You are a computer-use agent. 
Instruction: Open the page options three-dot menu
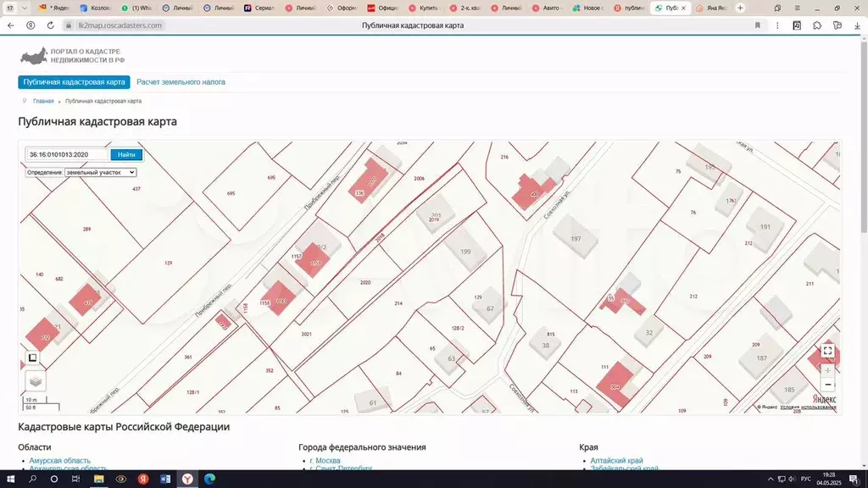pyautogui.click(x=777, y=25)
